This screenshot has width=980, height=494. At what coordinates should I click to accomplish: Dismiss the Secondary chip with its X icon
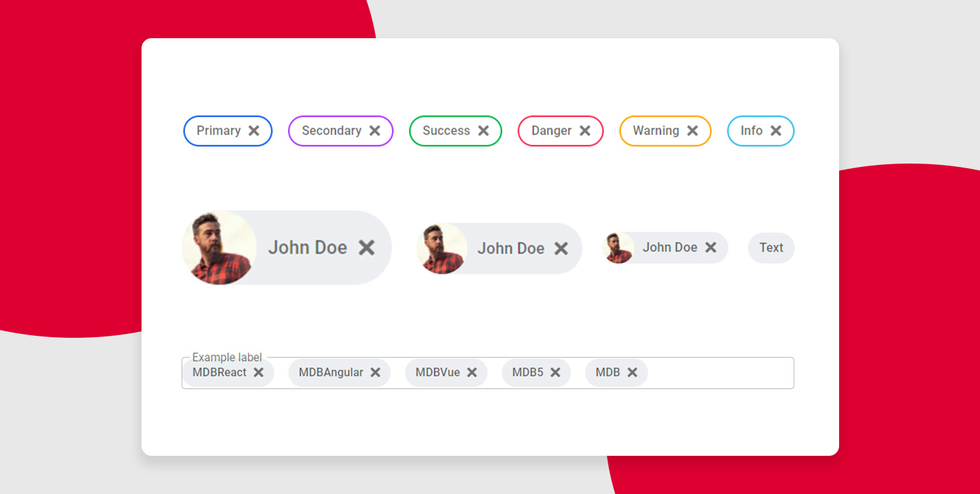tap(375, 131)
